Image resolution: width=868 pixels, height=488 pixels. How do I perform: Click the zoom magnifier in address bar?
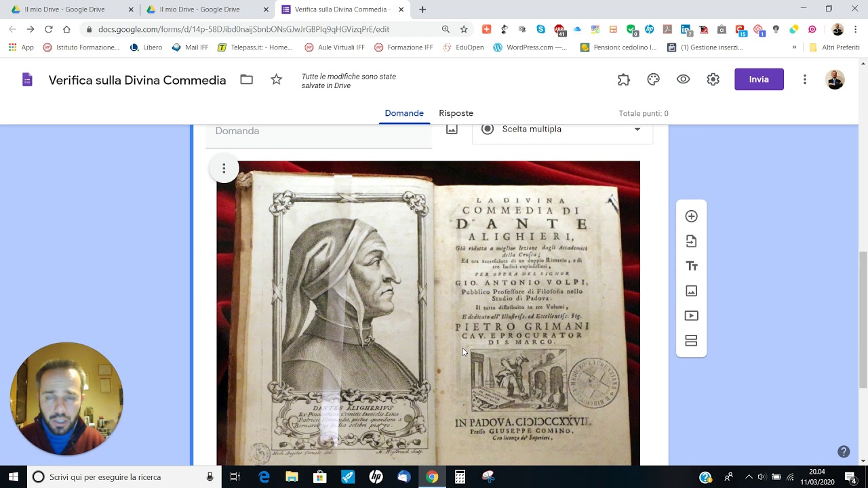pos(446,29)
